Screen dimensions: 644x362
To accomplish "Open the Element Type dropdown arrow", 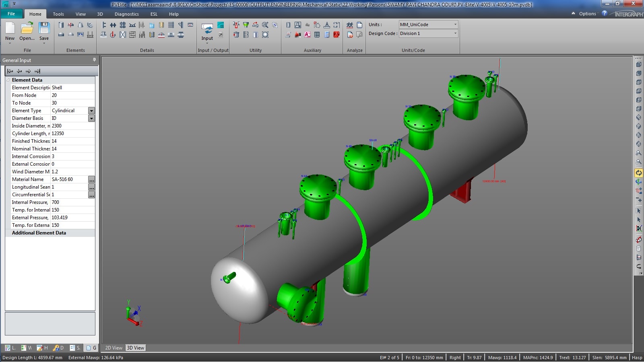I will tap(91, 111).
